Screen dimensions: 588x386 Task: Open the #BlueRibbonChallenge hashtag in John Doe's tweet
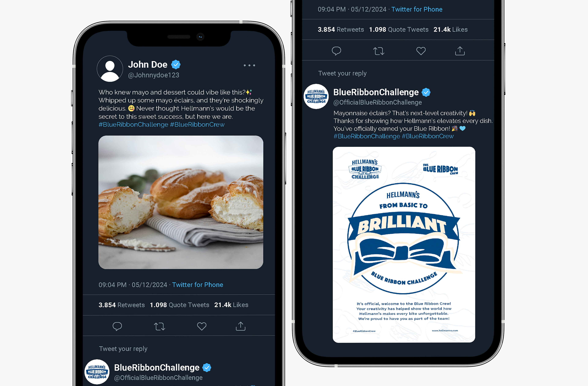(133, 124)
